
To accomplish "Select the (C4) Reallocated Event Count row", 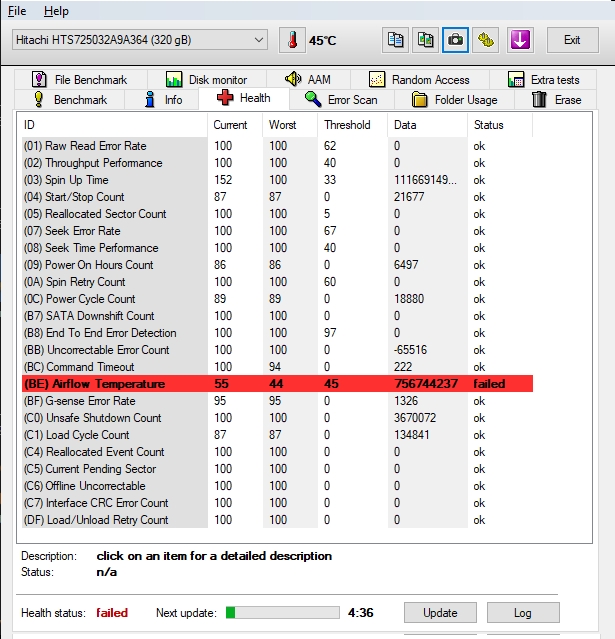I will tap(277, 452).
